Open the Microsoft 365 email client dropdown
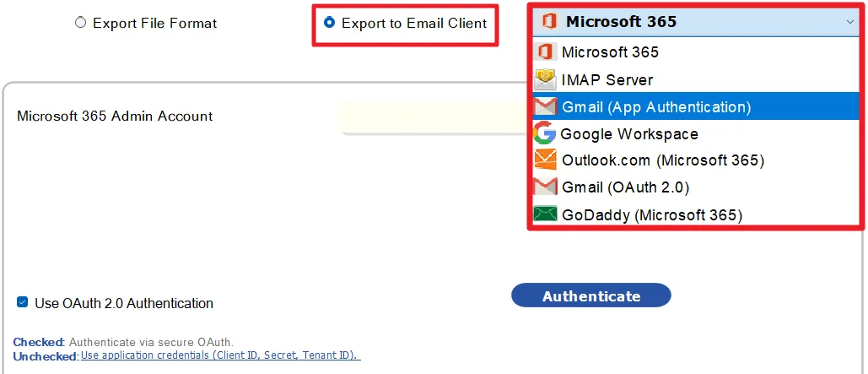 coord(695,22)
